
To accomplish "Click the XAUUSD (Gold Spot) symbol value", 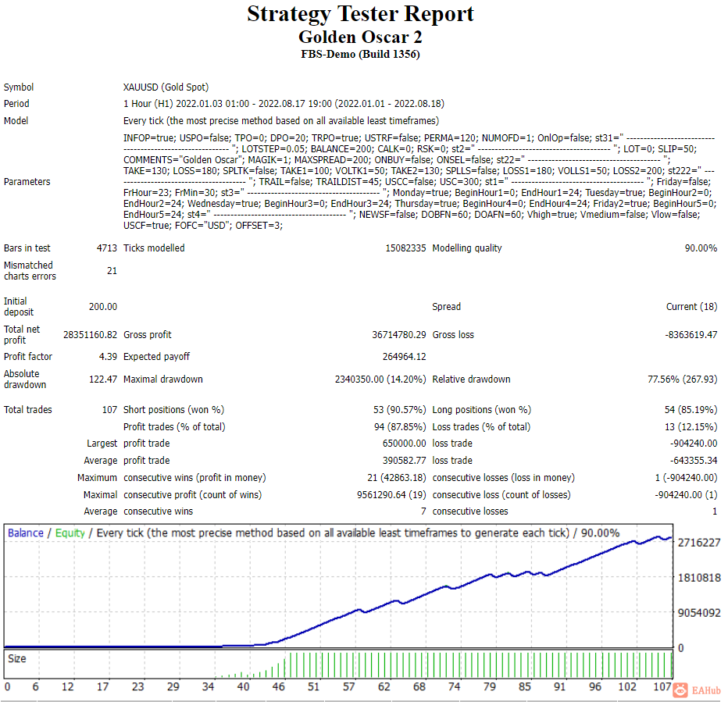I will 166,87.
